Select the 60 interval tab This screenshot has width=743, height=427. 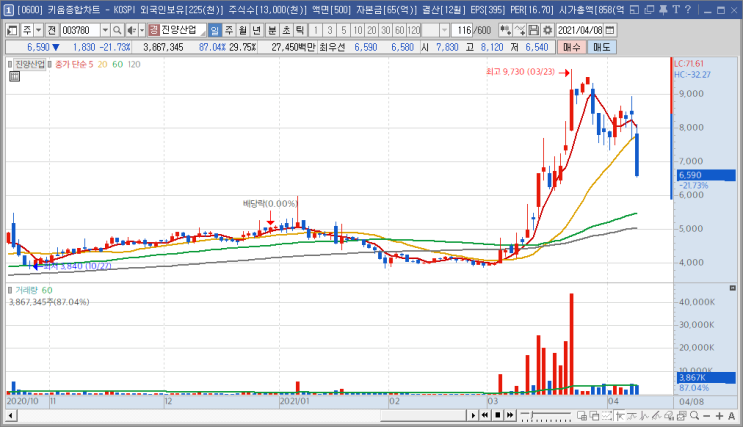(x=400, y=30)
